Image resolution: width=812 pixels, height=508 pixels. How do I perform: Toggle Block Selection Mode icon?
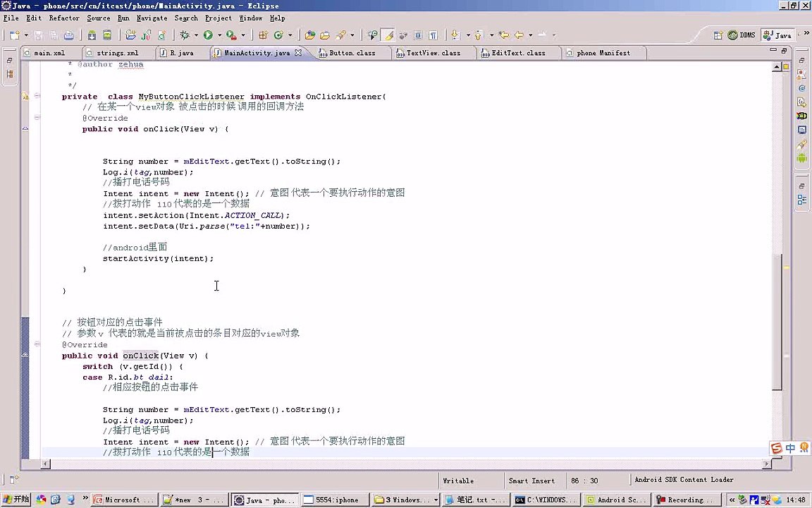[x=418, y=35]
